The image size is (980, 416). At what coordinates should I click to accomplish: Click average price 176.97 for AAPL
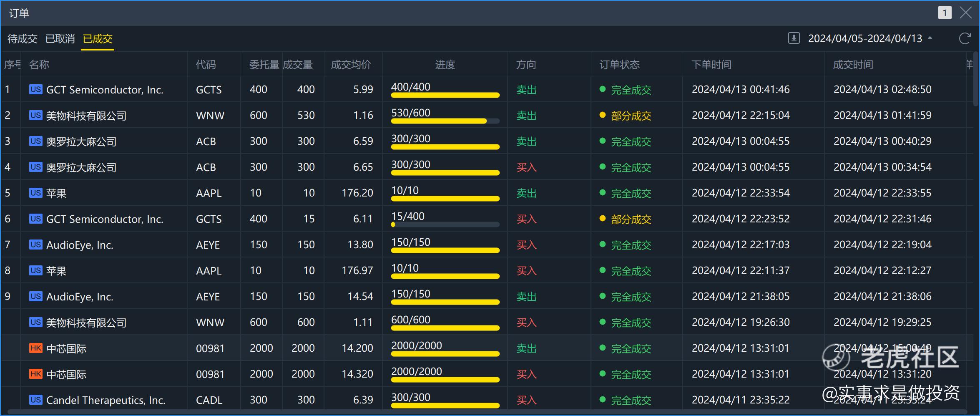[357, 270]
